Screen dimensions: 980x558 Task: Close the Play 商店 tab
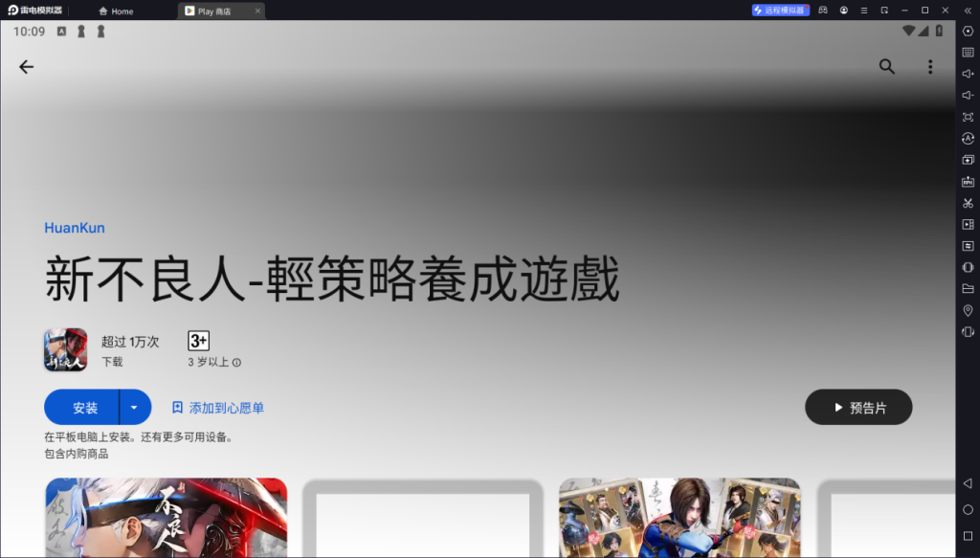coord(257,11)
